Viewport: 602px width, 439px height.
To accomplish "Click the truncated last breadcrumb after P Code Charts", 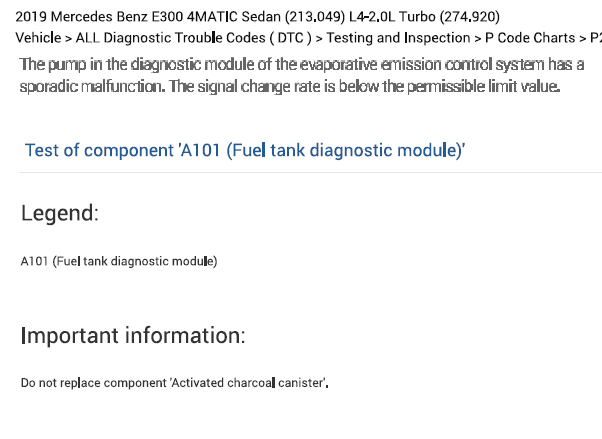I will point(595,38).
